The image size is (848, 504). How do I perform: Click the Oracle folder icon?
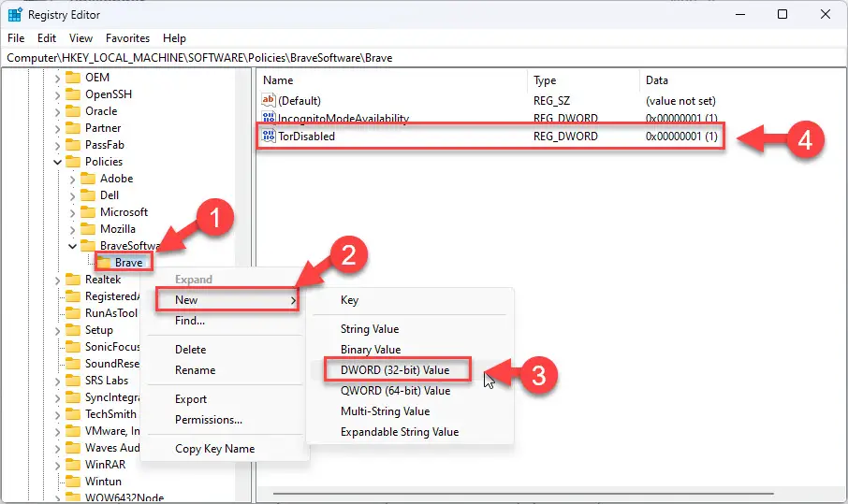[x=73, y=111]
